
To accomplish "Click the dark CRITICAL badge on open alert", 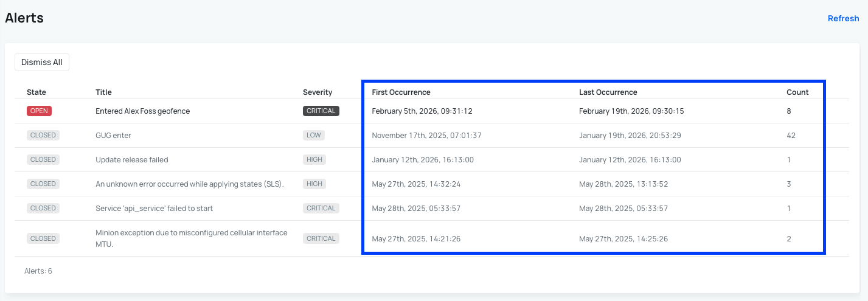I will point(321,111).
